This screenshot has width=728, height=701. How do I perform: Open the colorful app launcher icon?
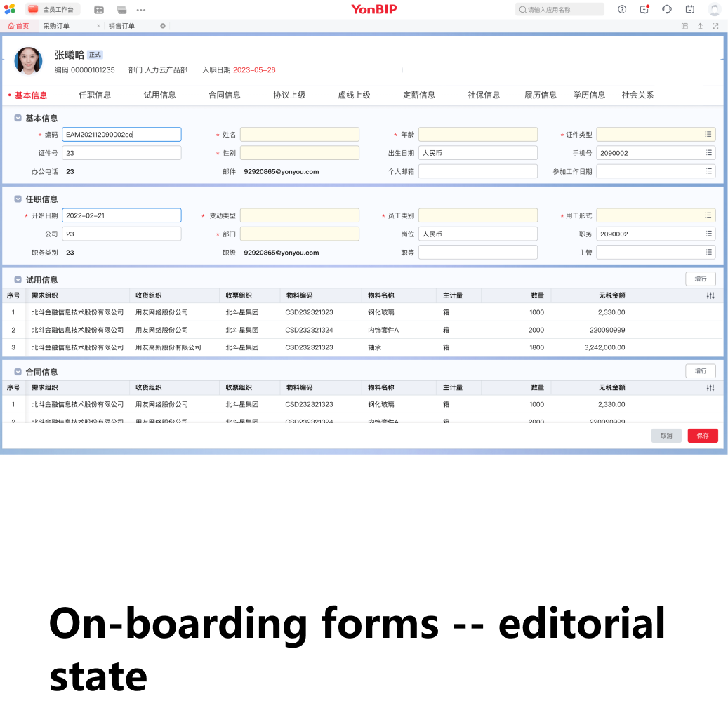(10, 9)
